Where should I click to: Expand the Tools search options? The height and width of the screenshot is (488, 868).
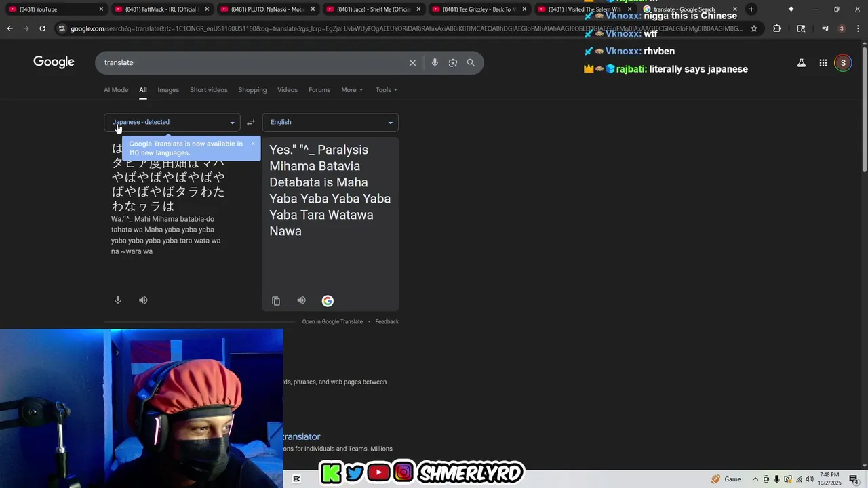(387, 90)
